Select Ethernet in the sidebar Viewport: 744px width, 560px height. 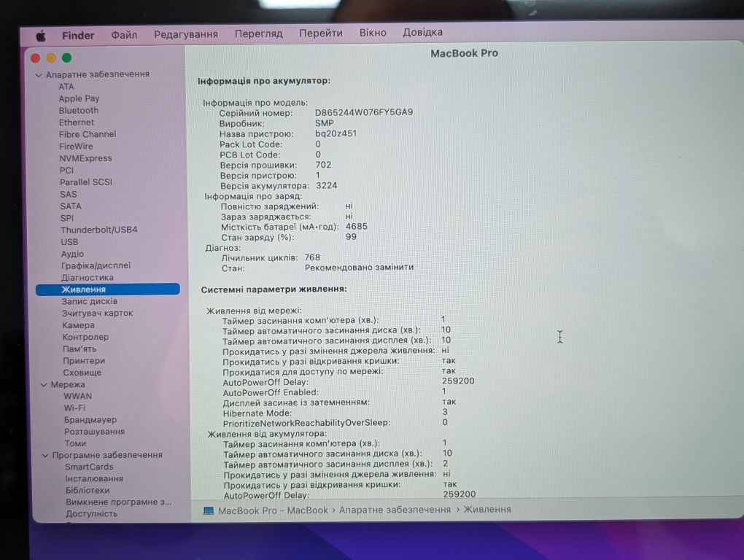pyautogui.click(x=77, y=122)
